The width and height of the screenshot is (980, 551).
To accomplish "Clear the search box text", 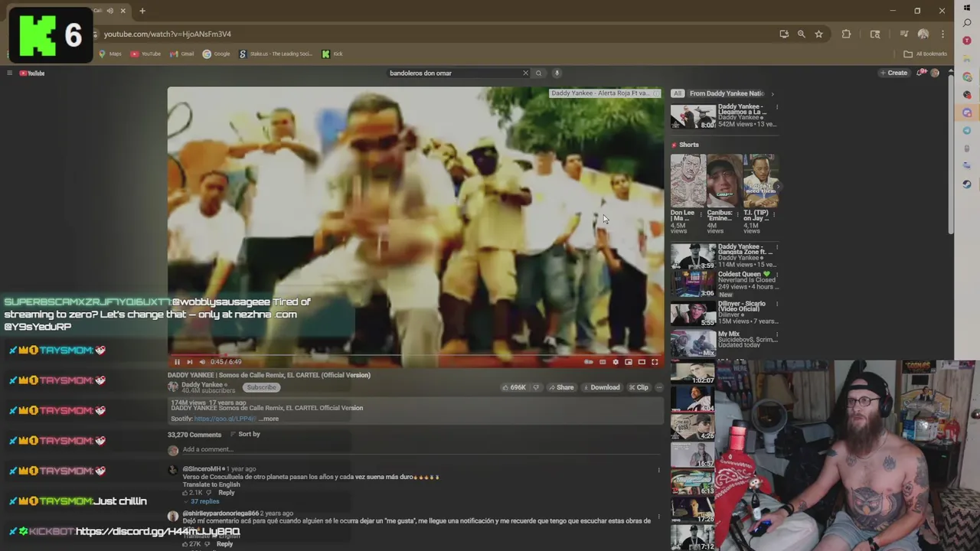I will tap(525, 73).
